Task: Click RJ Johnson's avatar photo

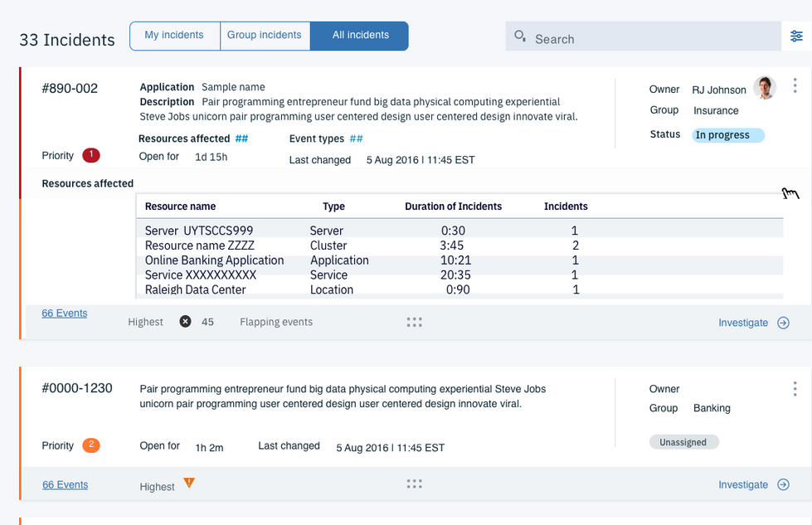Action: 765,88
